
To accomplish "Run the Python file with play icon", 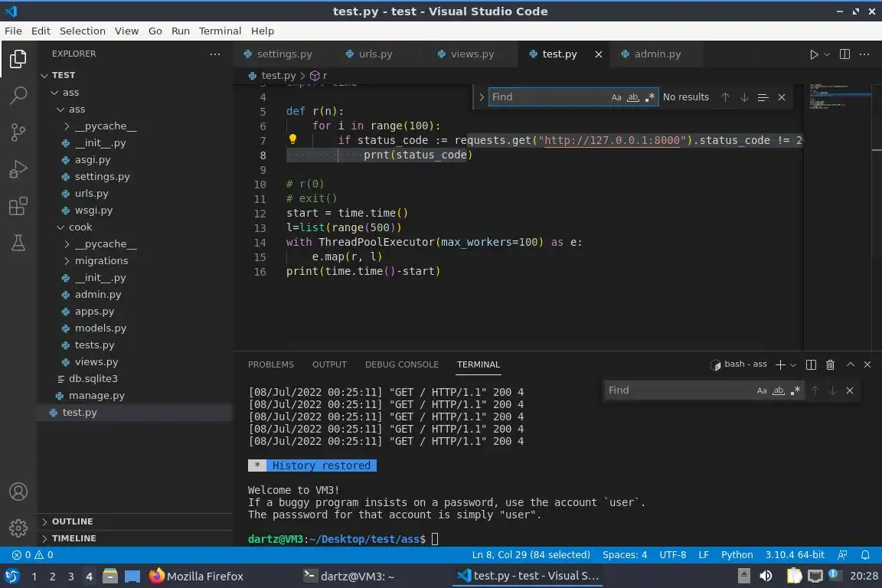I will pyautogui.click(x=813, y=54).
